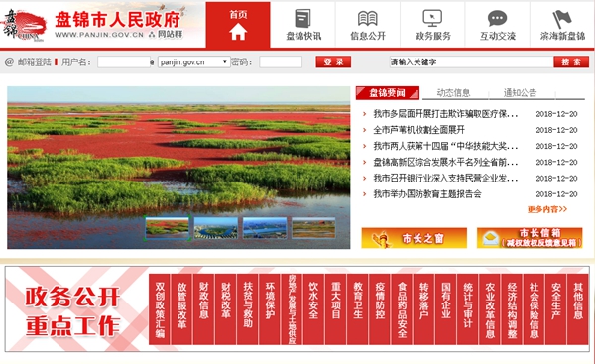Open the 农业改革信息 column
595x364 pixels.
[490, 309]
